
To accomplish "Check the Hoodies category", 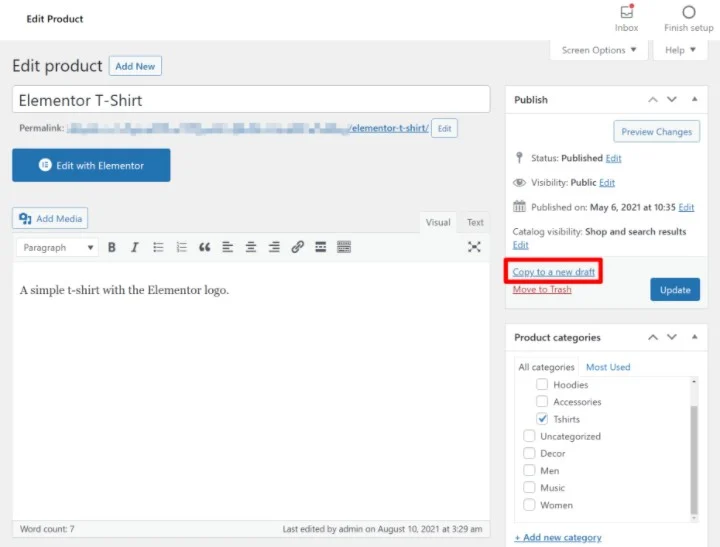I will pos(542,385).
